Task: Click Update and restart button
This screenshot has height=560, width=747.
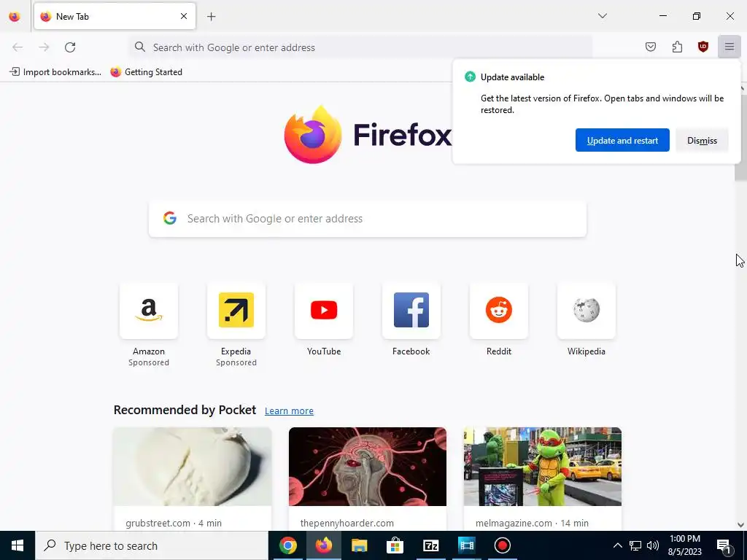Action: 622,140
